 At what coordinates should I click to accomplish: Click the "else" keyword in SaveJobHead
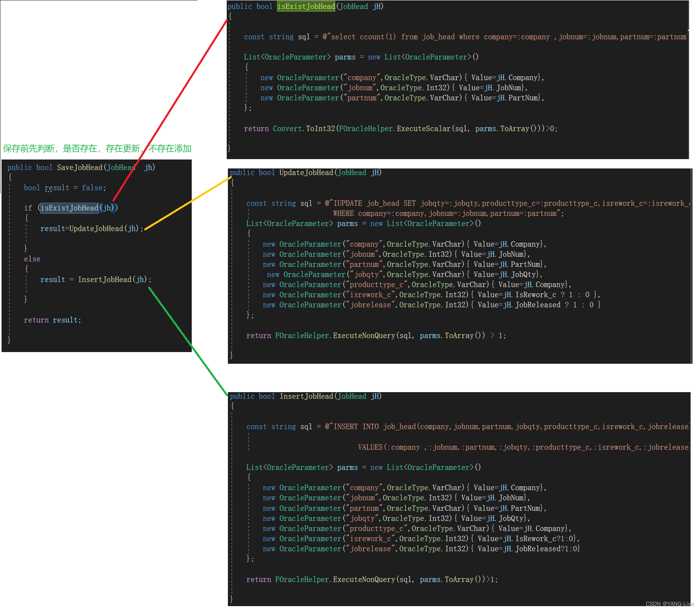pos(32,259)
